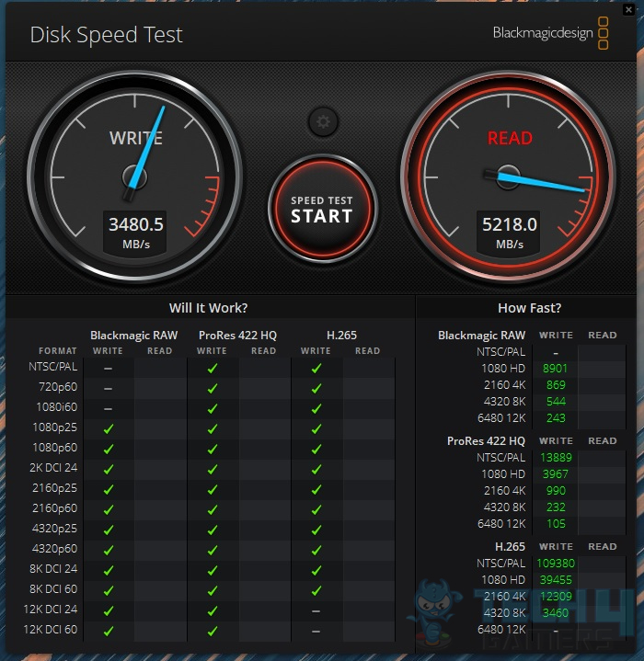Click the H.265 write checkmark for 4320p60

click(x=316, y=550)
